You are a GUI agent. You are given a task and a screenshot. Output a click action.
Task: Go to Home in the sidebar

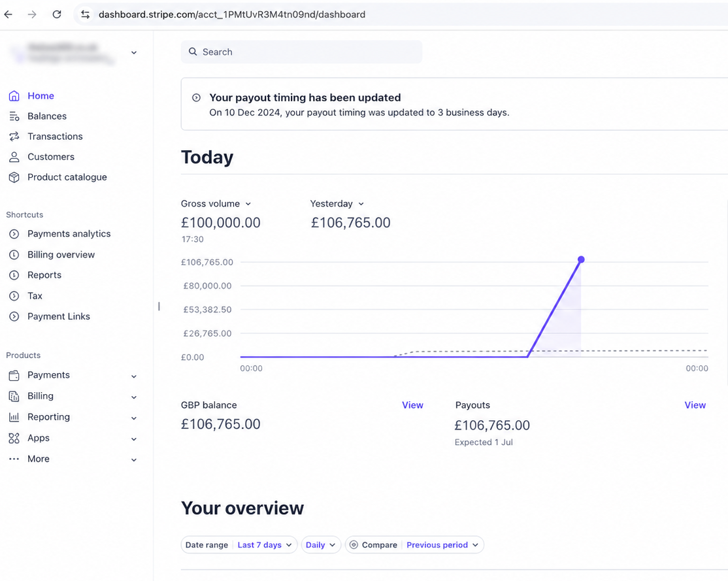(41, 95)
